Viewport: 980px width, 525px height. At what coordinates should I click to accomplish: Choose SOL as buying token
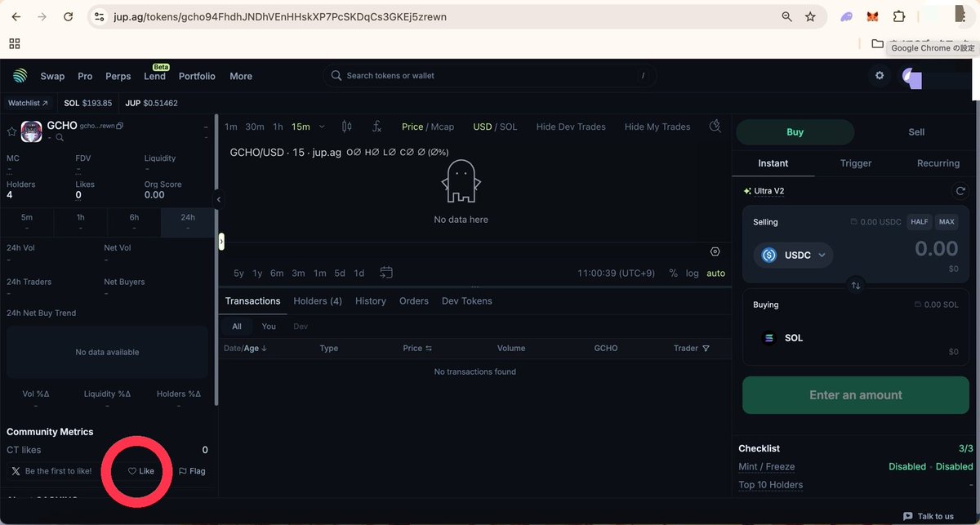click(782, 337)
